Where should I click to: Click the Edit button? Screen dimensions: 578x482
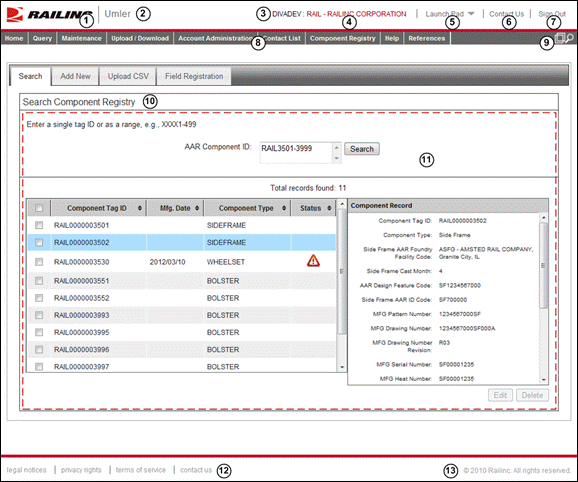pos(500,395)
